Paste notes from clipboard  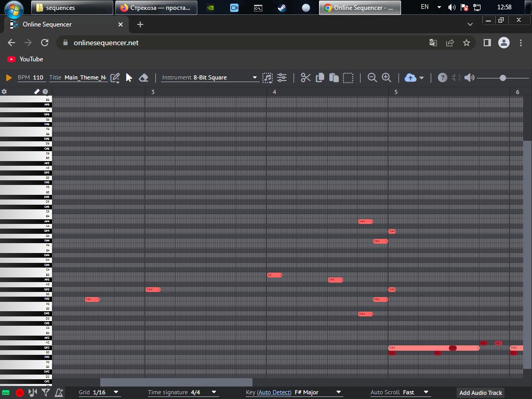pos(334,78)
